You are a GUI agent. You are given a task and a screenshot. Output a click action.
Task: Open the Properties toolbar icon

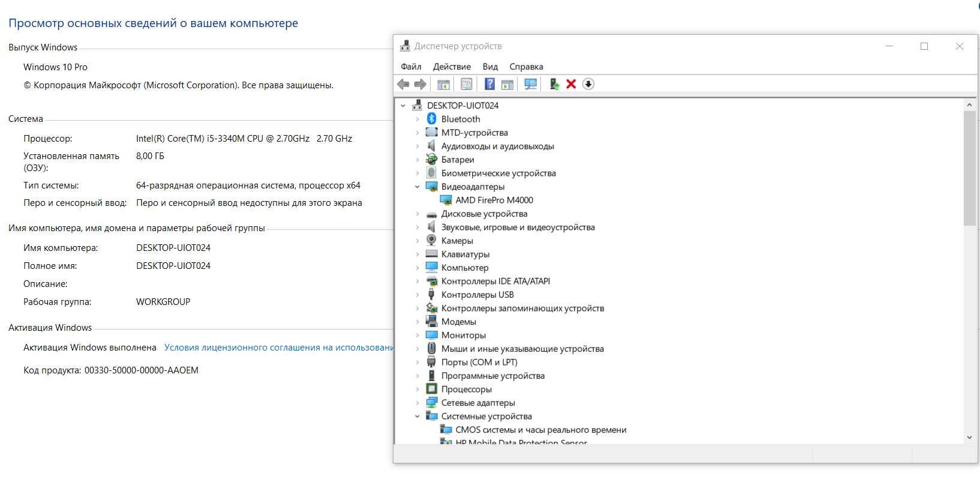pos(467,84)
